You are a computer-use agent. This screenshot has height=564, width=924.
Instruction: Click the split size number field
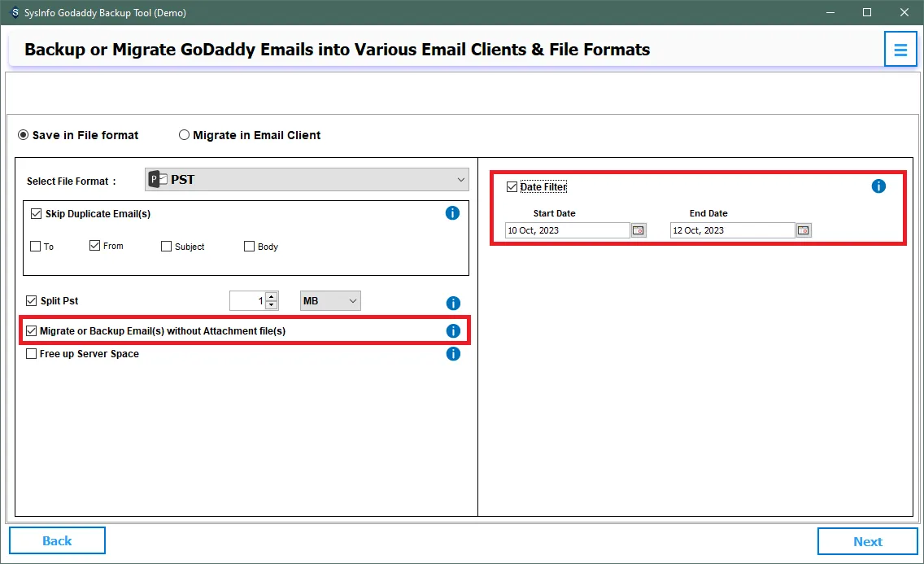click(x=247, y=300)
